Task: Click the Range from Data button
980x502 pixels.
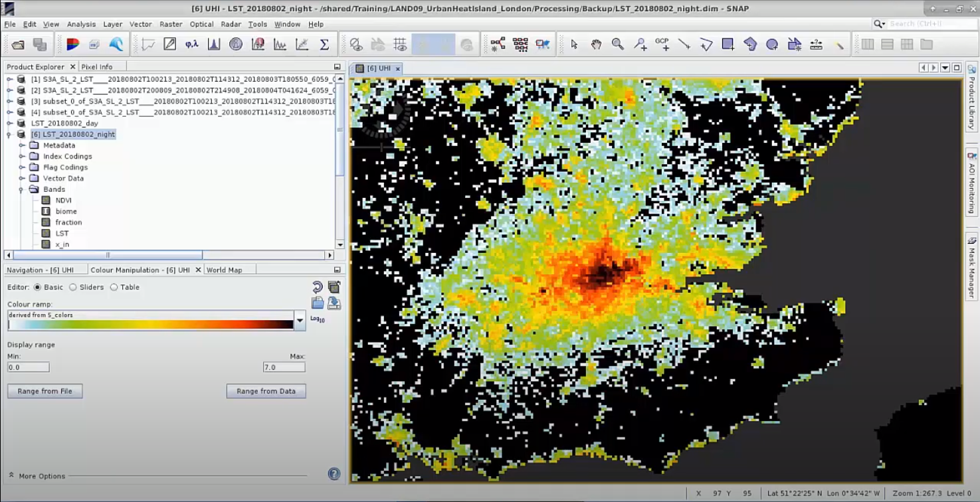Action: [266, 391]
